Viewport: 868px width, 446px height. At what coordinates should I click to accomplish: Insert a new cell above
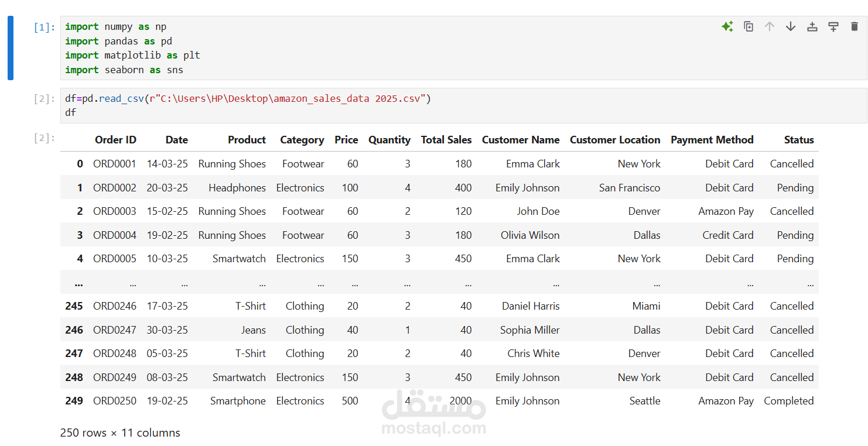tap(812, 26)
